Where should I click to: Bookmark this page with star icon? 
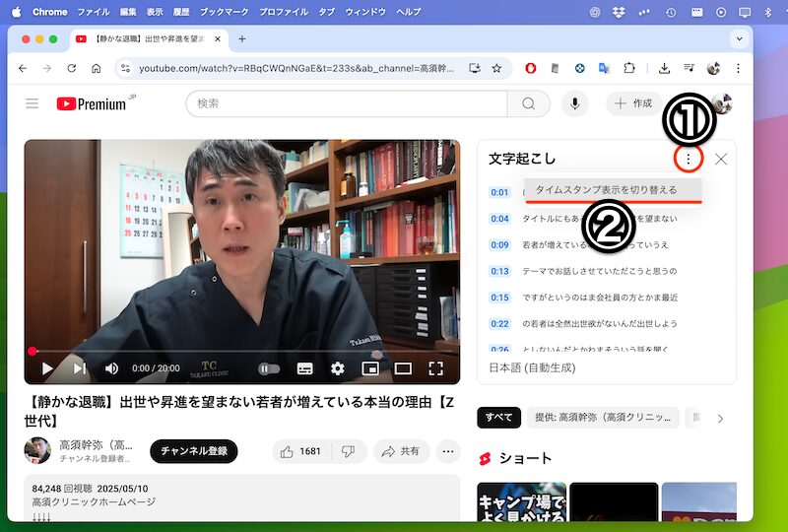(x=496, y=68)
